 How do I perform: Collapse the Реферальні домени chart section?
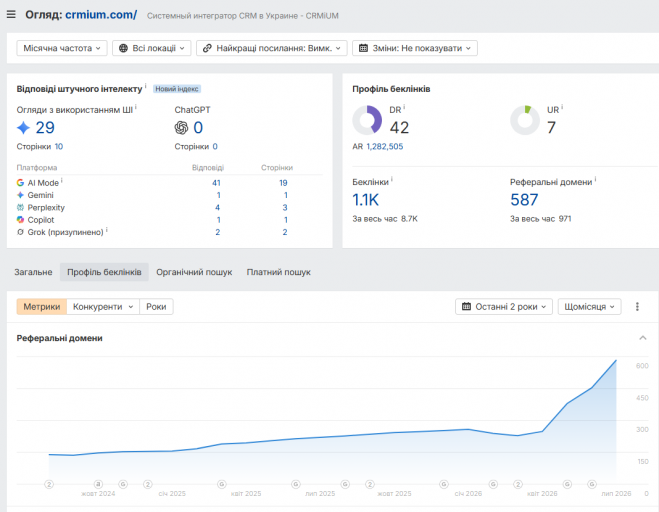[x=643, y=338]
